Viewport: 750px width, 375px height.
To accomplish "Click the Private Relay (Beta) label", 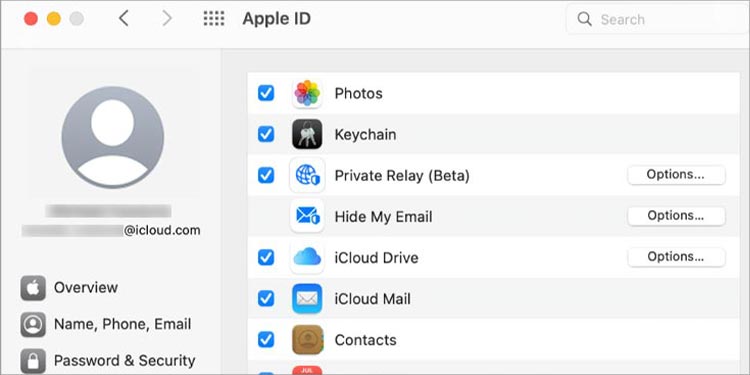I will (402, 176).
